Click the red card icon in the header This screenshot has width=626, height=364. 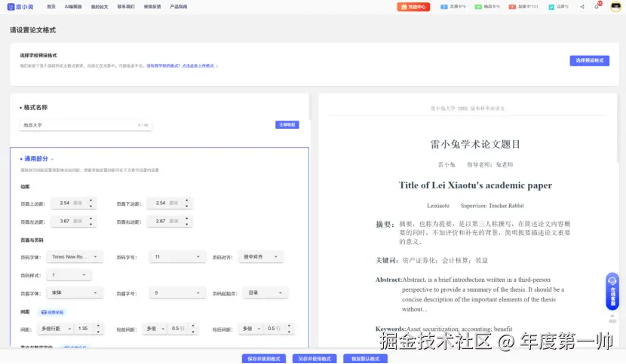pos(512,7)
